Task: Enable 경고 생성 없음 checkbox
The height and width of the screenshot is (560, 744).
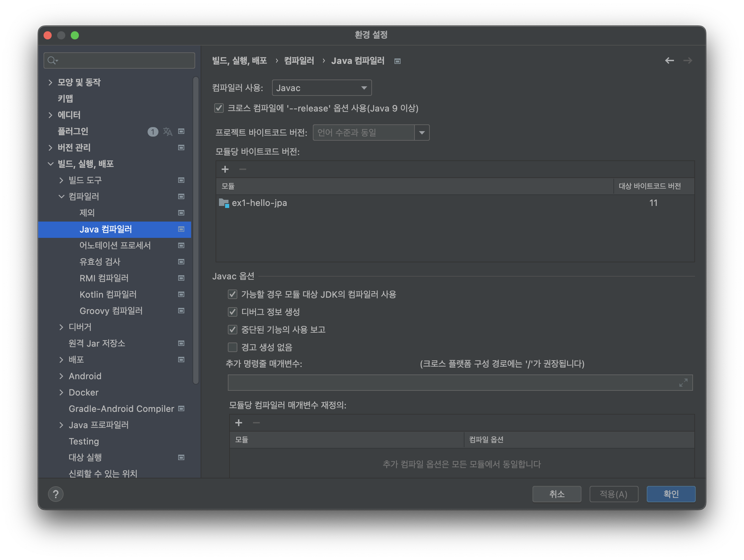Action: 233,347
